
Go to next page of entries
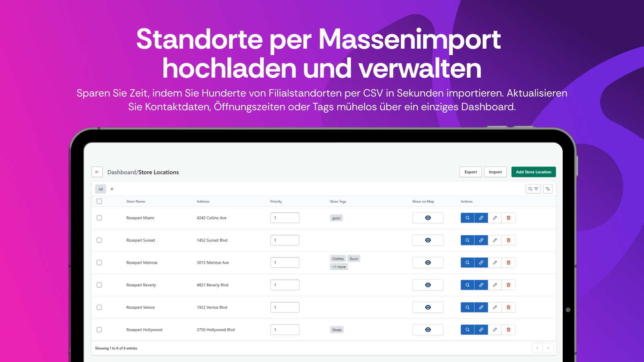coord(548,348)
